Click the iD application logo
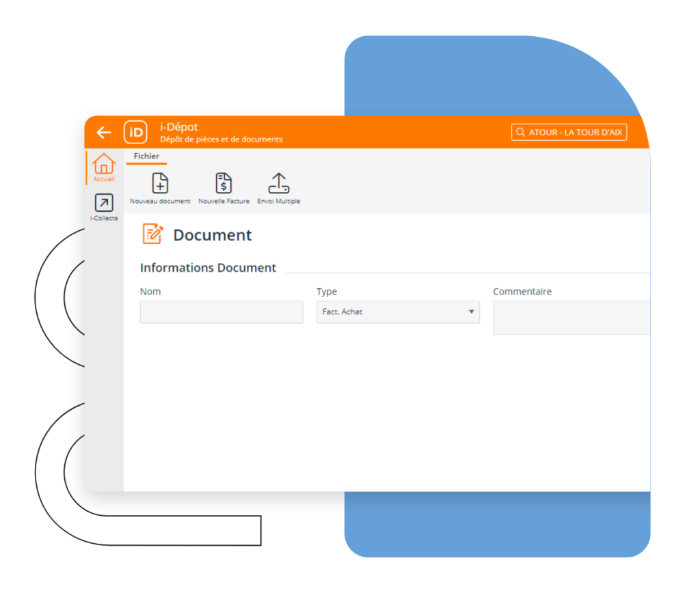 [135, 133]
